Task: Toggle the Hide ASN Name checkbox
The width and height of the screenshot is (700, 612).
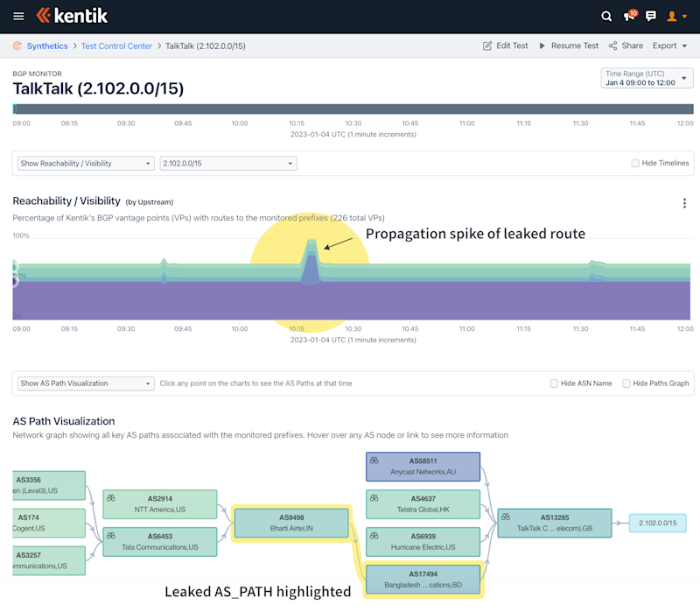Action: [x=554, y=383]
